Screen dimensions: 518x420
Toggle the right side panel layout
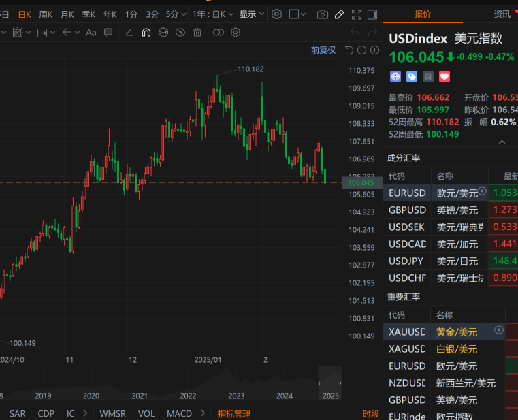(x=372, y=14)
